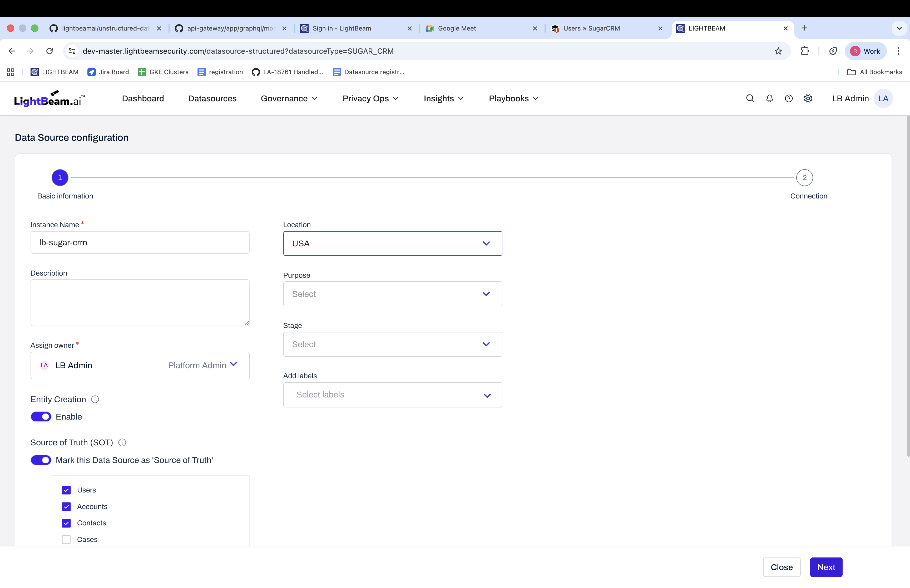Click the help question mark icon

[789, 98]
